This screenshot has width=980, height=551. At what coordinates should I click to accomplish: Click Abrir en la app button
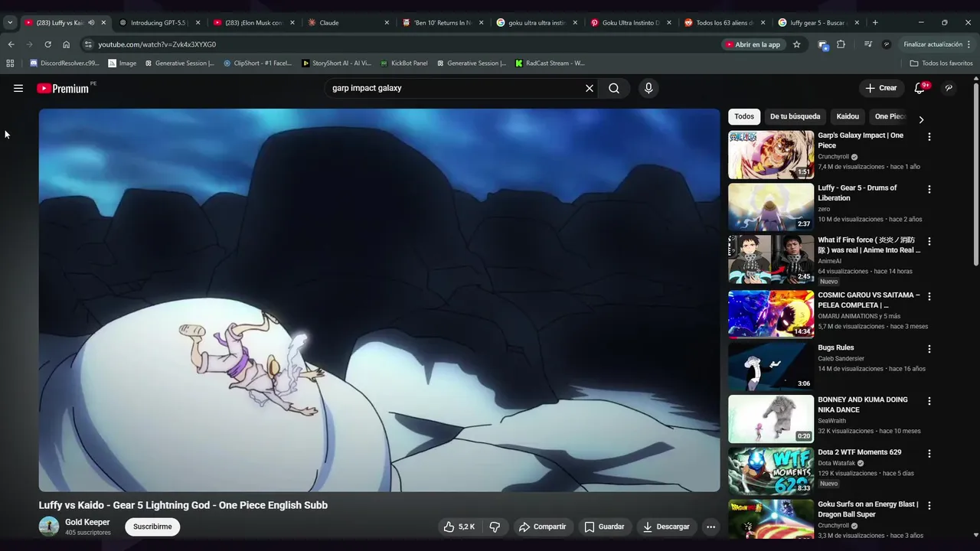point(753,44)
